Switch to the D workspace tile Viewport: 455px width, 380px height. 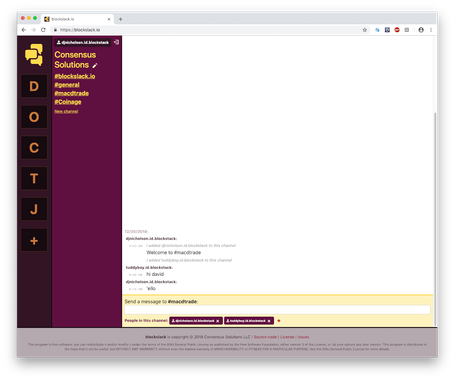click(34, 86)
